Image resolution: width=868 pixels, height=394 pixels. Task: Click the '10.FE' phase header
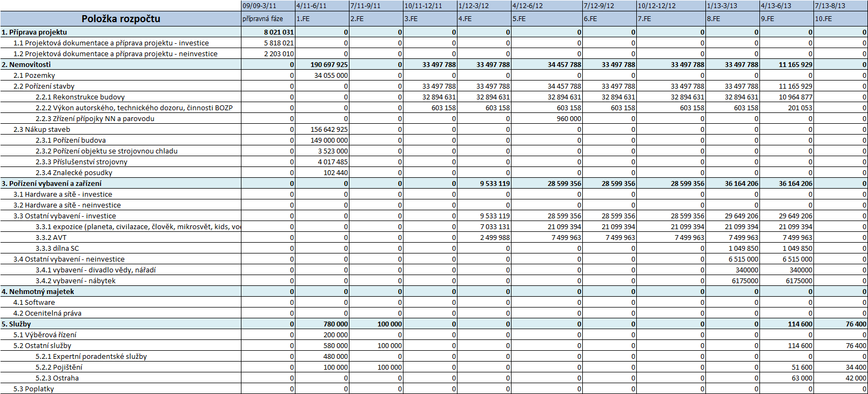(x=840, y=18)
